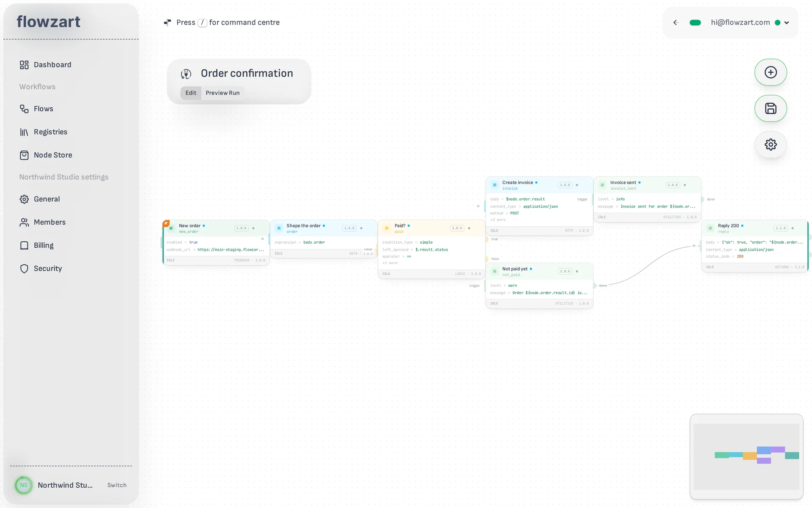
Task: Open the Security settings page
Action: [48, 268]
